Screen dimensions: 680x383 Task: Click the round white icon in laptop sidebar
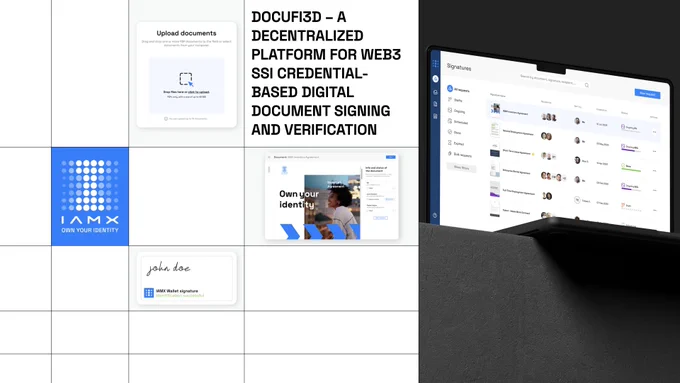coord(435,79)
